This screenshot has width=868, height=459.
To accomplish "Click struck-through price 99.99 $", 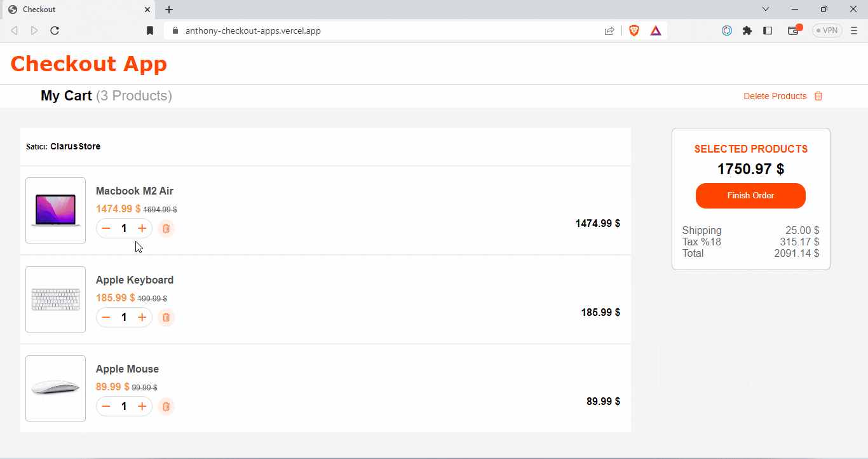I will click(144, 387).
